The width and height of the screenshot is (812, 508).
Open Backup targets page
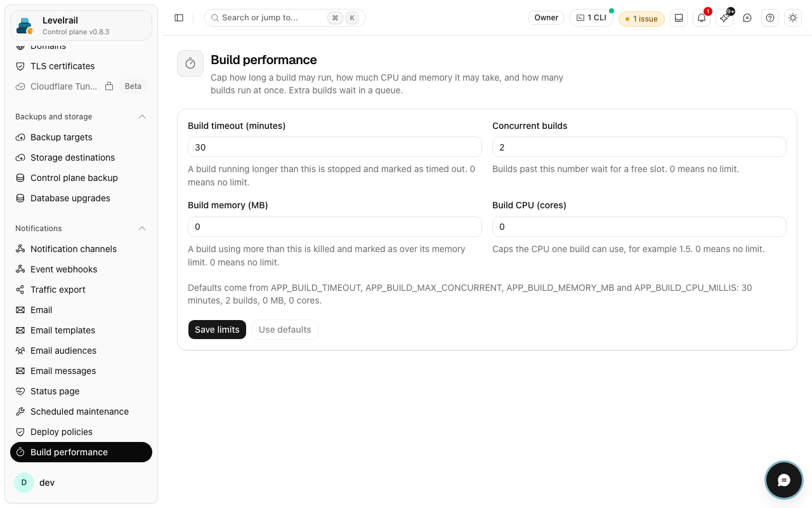click(x=81, y=137)
